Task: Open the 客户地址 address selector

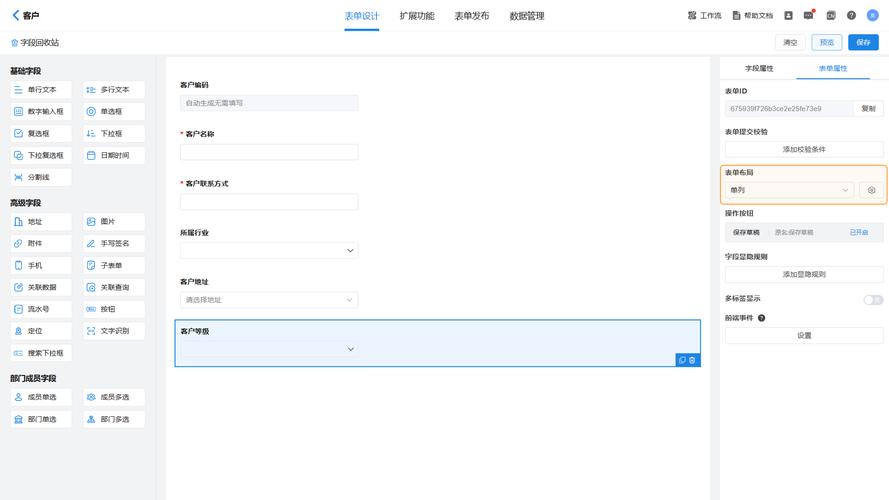Action: coord(268,300)
